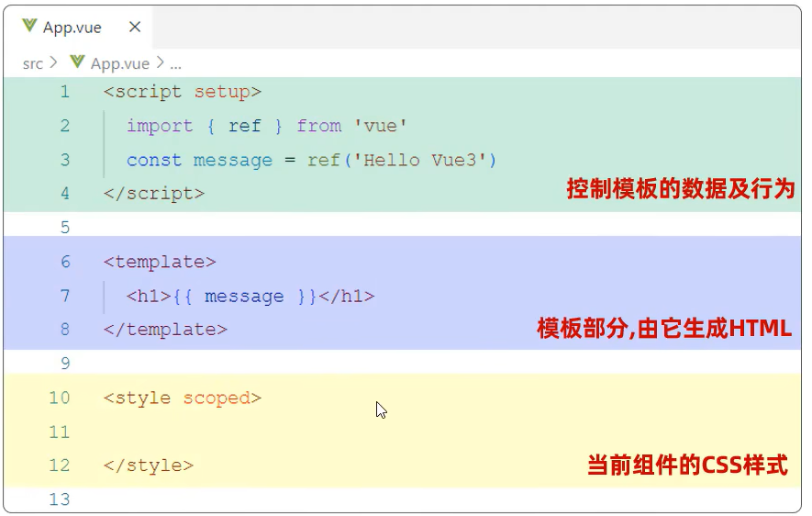This screenshot has height=516, width=812.
Task: Place cursor on the style scoped tag
Action: point(183,398)
